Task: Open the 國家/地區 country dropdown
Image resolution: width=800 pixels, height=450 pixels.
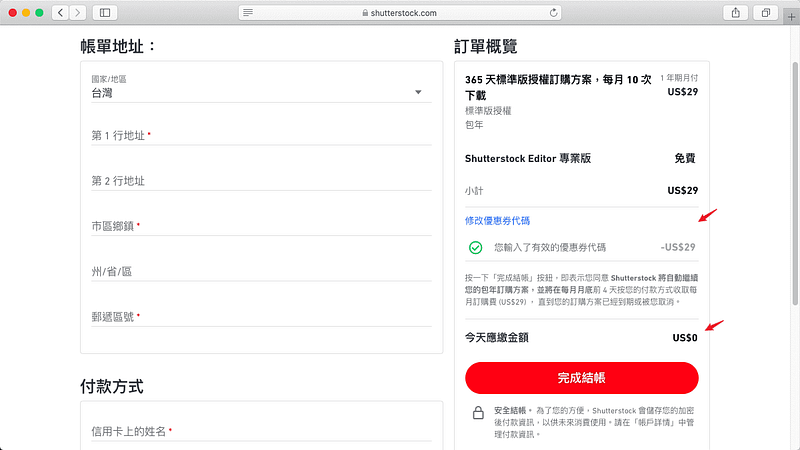Action: click(261, 88)
